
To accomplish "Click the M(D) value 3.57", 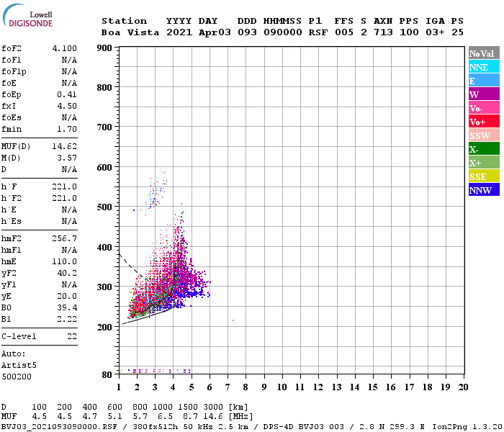I will (67, 158).
